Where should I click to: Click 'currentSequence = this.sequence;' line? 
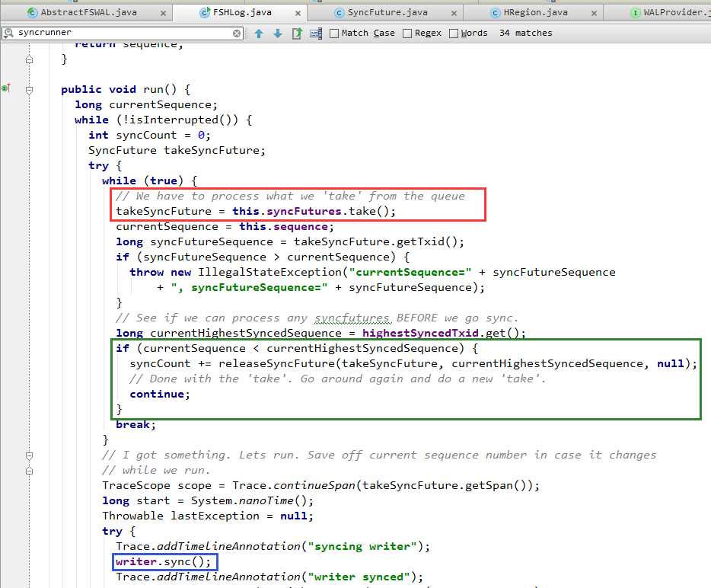pos(225,226)
